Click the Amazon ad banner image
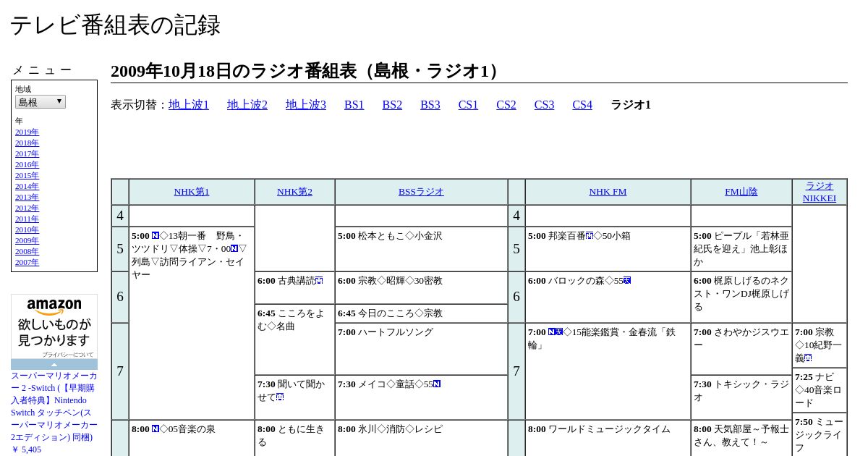The height and width of the screenshot is (456, 868). pyautogui.click(x=54, y=326)
